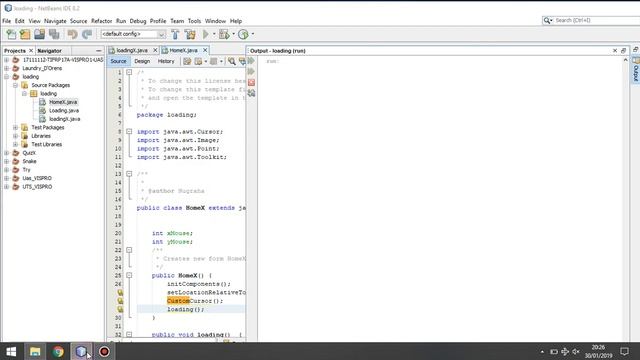
Task: Select the QuizX project
Action: coord(29,153)
